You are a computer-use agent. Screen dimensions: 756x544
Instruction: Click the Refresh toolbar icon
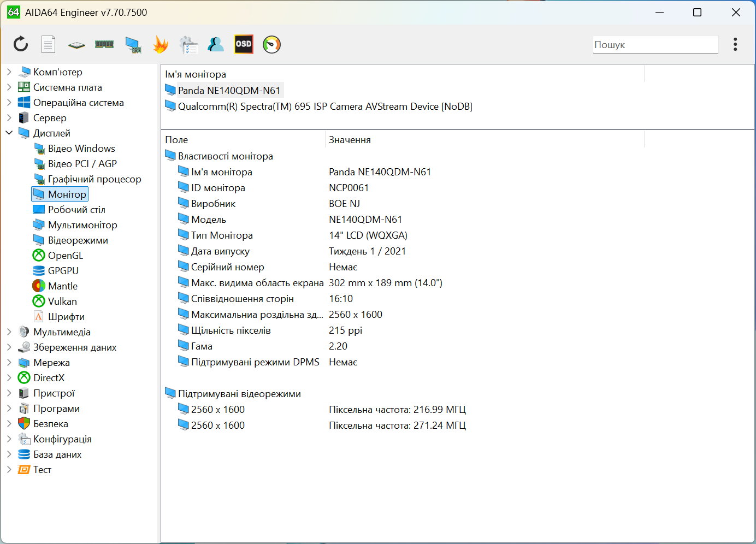click(21, 44)
